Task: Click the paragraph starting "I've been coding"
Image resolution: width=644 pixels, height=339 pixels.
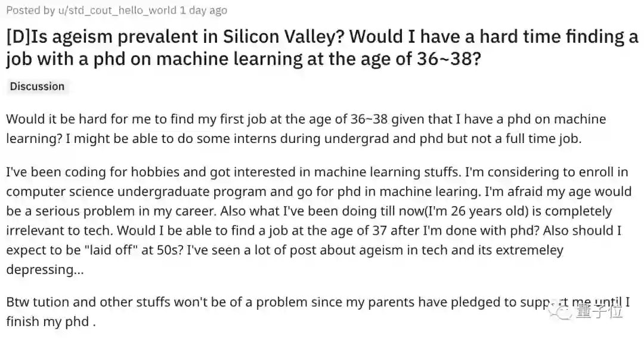Action: click(x=316, y=222)
